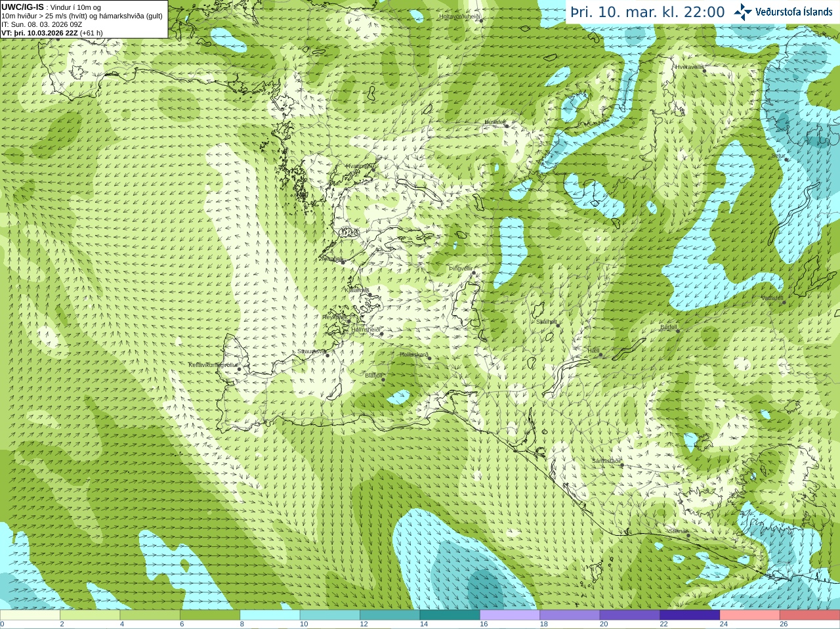This screenshot has height=629, width=840.
Task: Select the 12–14 m/s teal legend swatch
Action: click(390, 615)
